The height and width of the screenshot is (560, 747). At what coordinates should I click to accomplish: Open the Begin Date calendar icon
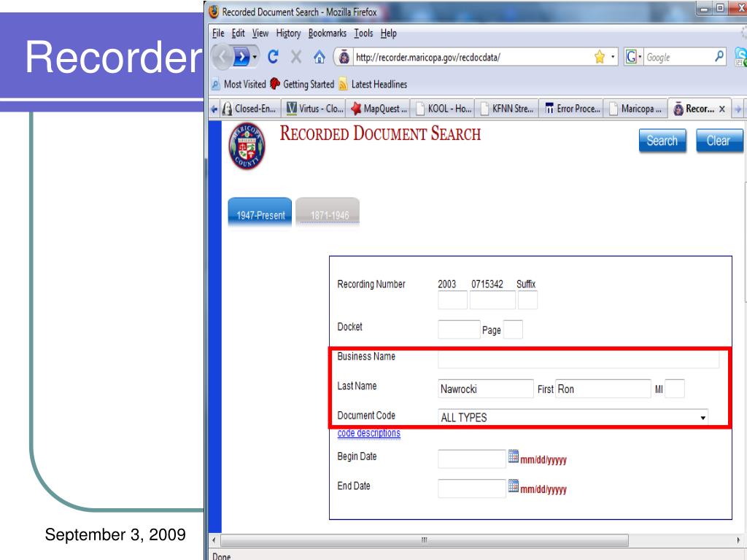point(513,456)
